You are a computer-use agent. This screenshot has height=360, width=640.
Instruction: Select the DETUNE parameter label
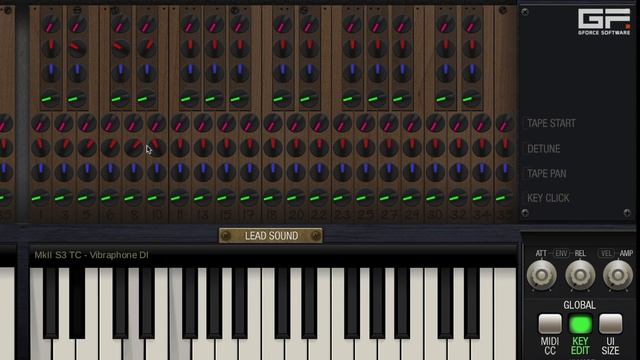(543, 149)
